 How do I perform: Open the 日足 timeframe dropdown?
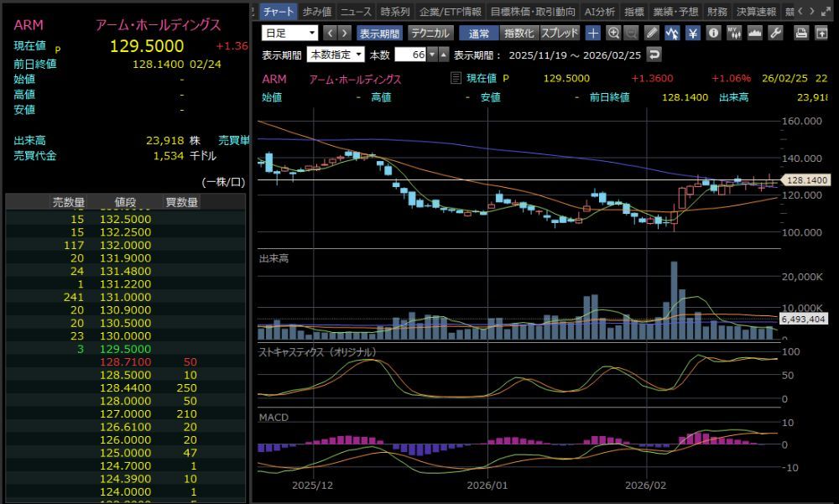(x=289, y=34)
